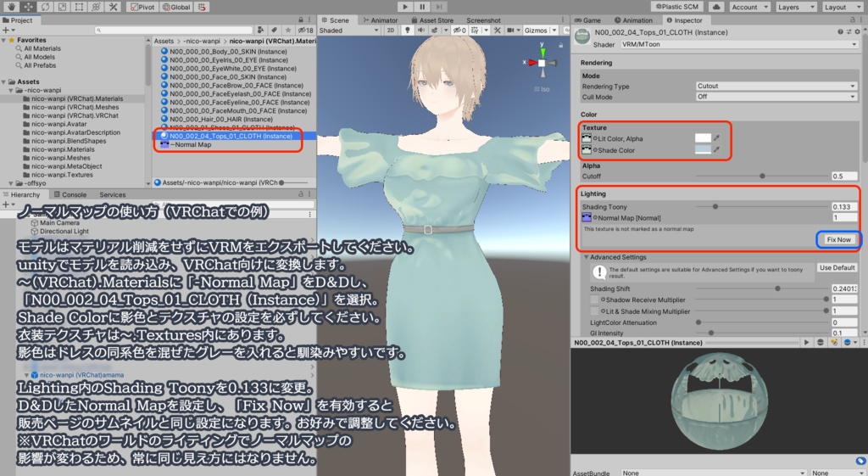Search by type icon in Project
The width and height of the screenshot is (868, 476).
[262, 30]
